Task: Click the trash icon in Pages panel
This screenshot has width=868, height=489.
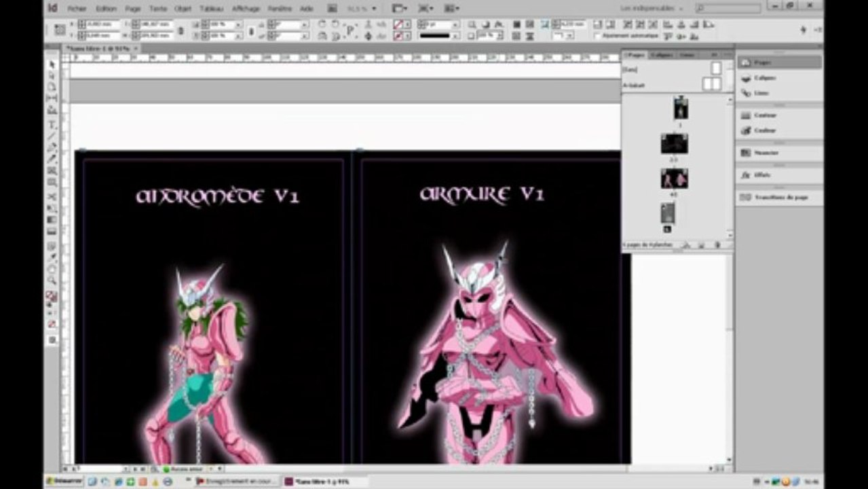Action: pyautogui.click(x=717, y=244)
